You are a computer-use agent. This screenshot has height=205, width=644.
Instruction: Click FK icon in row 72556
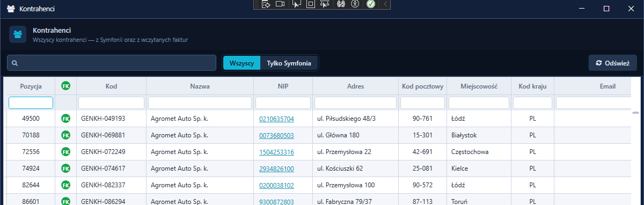pyautogui.click(x=65, y=152)
